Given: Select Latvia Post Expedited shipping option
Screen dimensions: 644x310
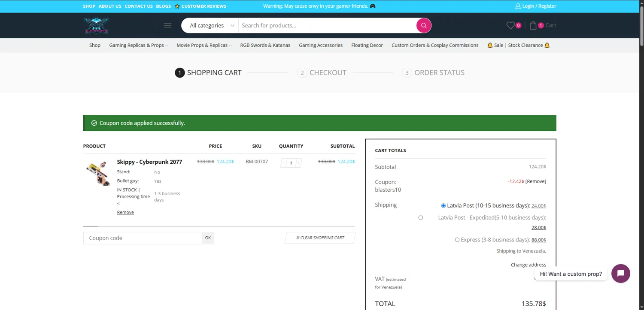Looking at the screenshot, I should point(421,218).
